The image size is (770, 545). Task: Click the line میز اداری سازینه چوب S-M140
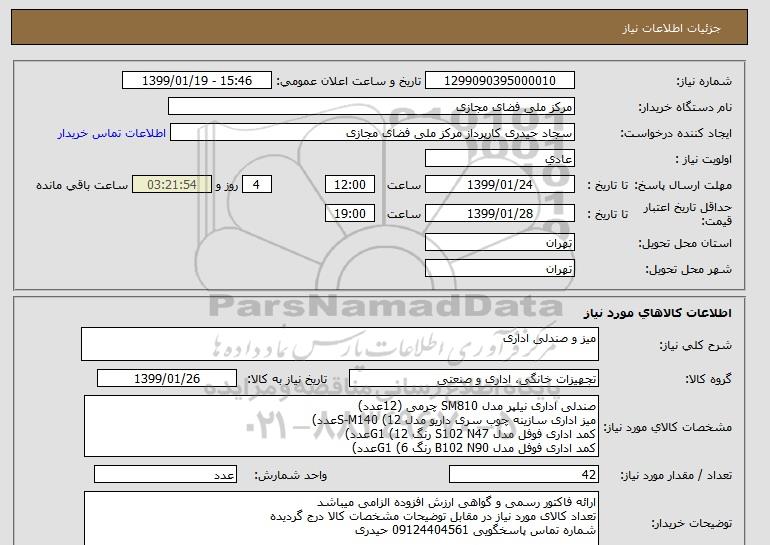[x=454, y=420]
